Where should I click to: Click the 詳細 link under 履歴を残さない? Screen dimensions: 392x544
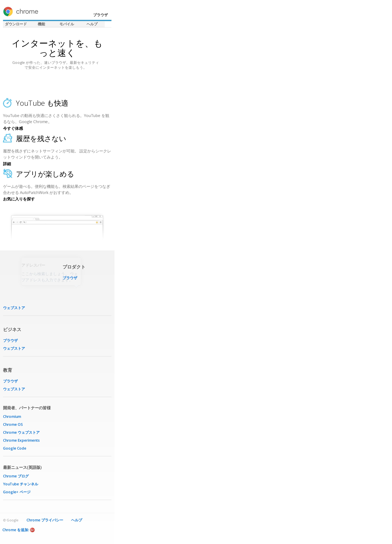(x=7, y=164)
